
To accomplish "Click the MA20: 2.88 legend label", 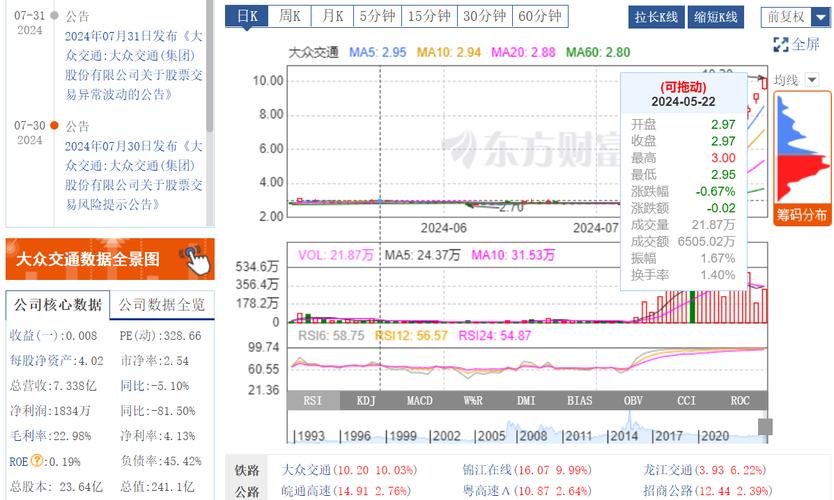I will [x=523, y=52].
